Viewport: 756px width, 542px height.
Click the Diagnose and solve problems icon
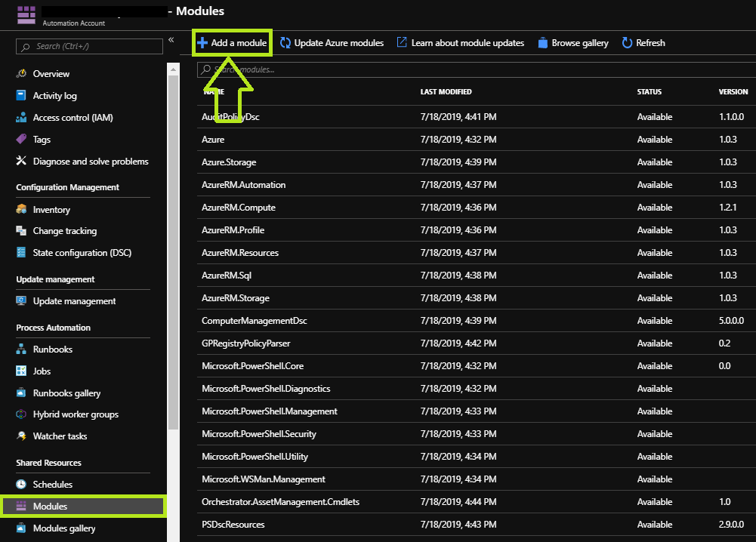tap(21, 161)
